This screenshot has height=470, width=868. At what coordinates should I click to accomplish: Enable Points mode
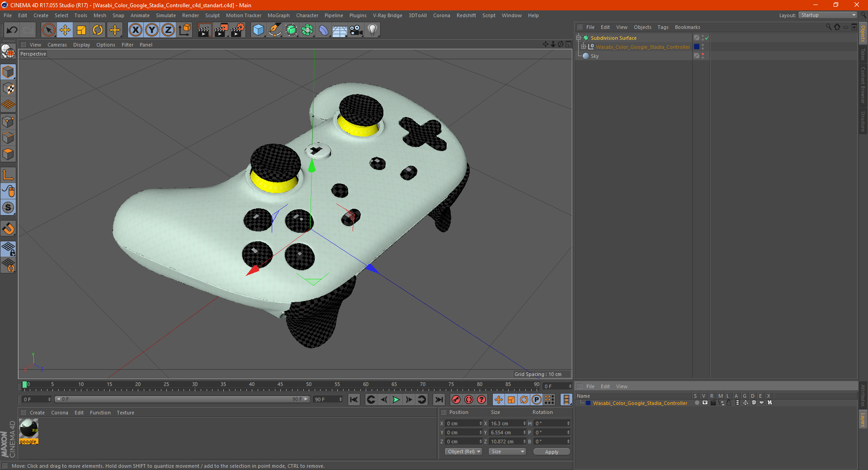click(8, 122)
